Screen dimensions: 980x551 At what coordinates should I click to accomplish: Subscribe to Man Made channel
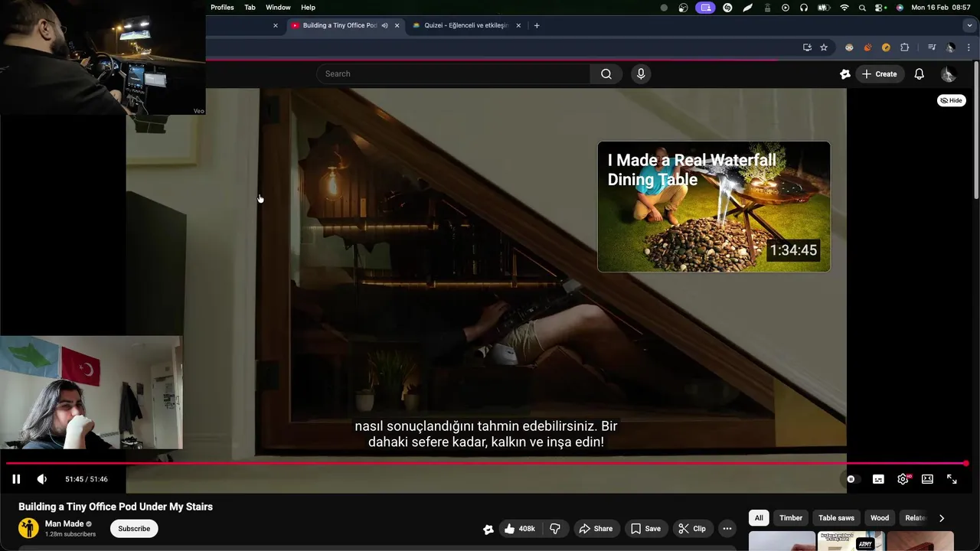click(134, 529)
